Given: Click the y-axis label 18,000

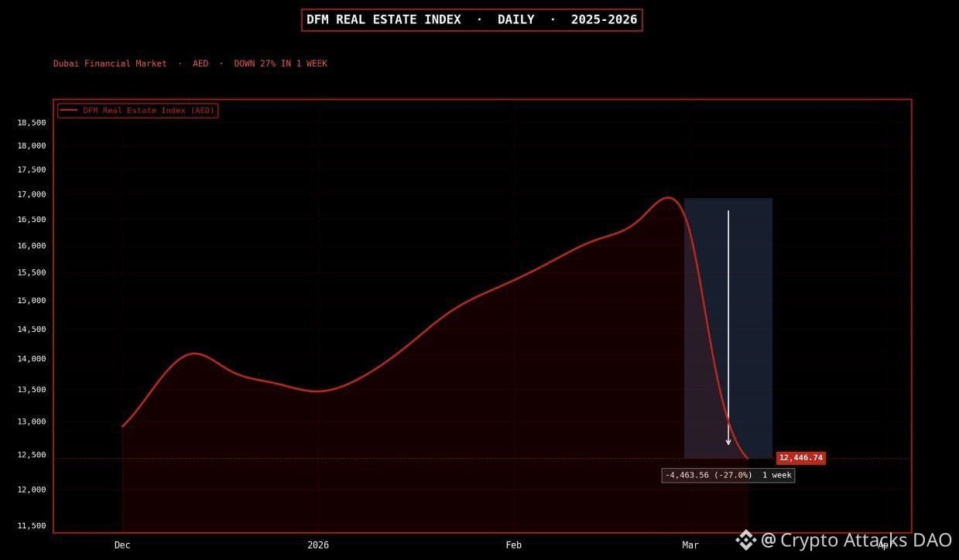Looking at the screenshot, I should tap(32, 145).
